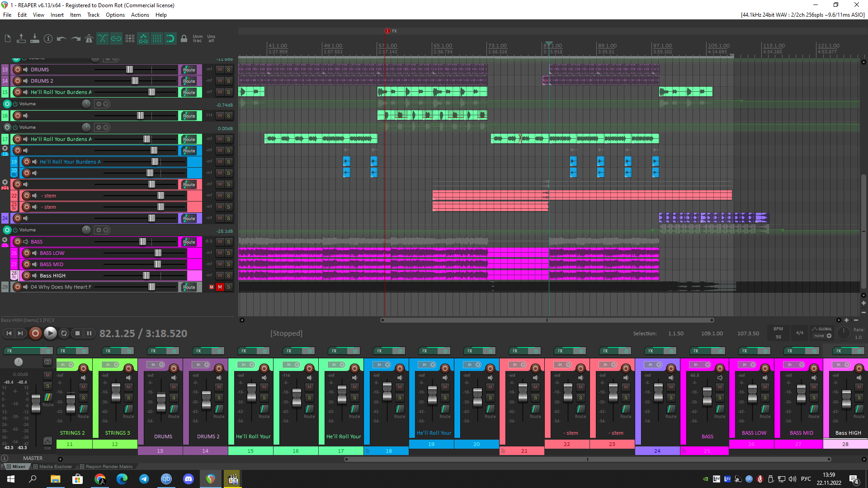Open the Insert menu
Image resolution: width=868 pixels, height=488 pixels.
[x=57, y=15]
